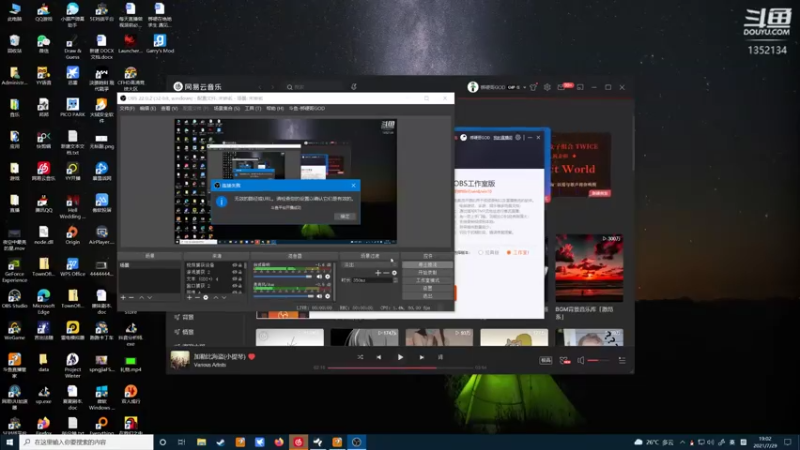Open the 帮助(H) menu in OBS
The image size is (800, 450).
[274, 109]
